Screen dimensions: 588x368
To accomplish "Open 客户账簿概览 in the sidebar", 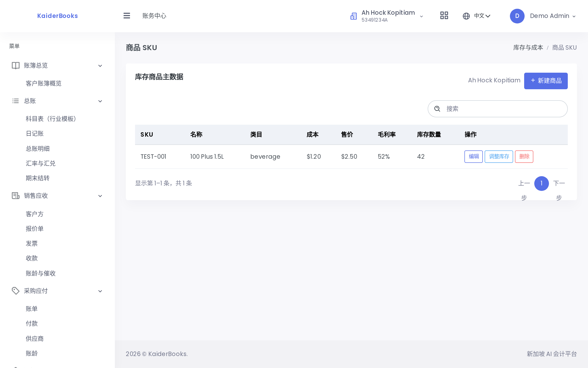I will coord(43,83).
